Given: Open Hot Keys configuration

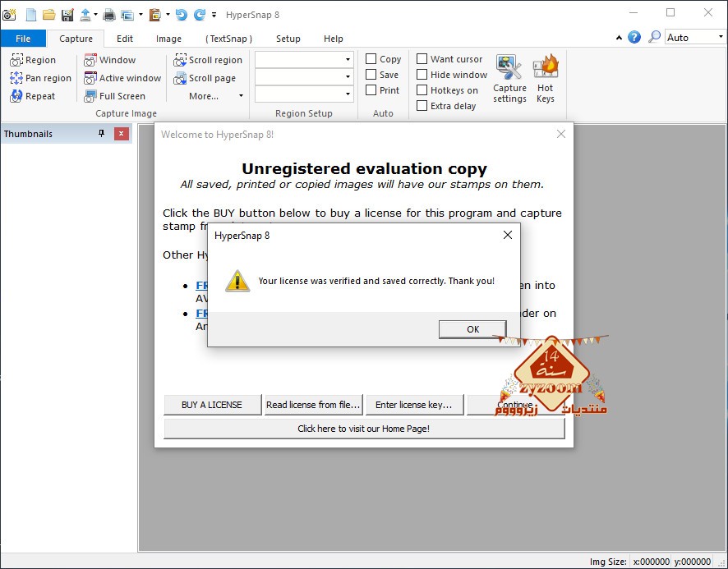Looking at the screenshot, I should coord(545,79).
